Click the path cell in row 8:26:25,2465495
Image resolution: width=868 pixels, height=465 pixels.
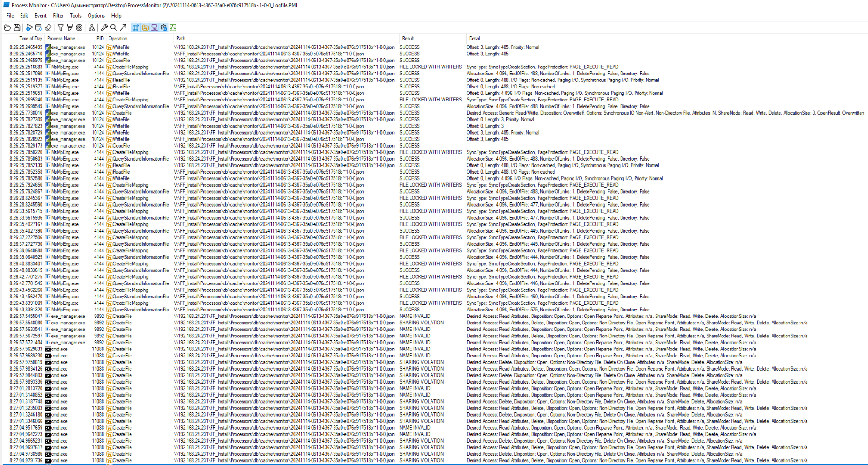284,47
